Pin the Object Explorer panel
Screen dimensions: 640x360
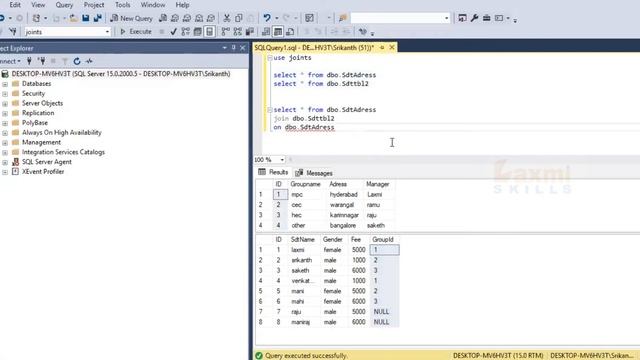(233, 48)
